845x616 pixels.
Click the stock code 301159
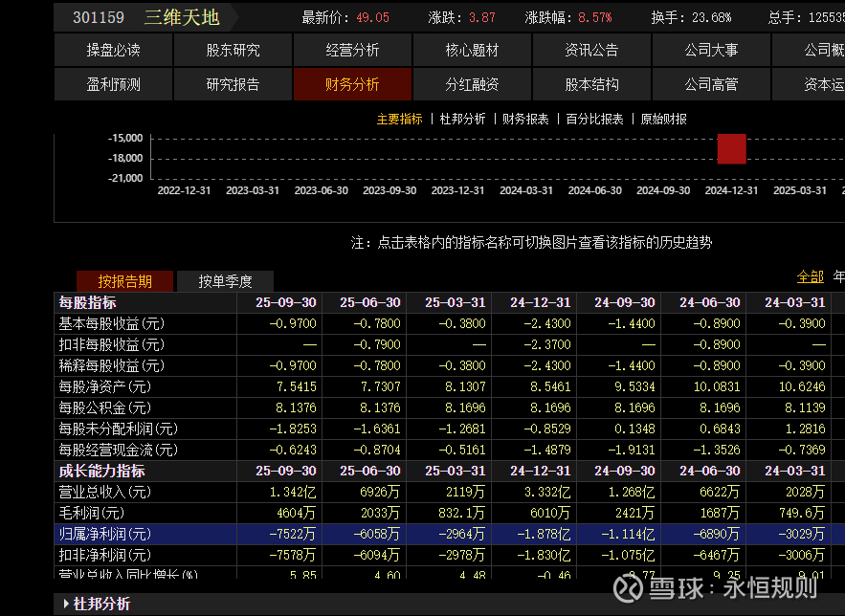(99, 17)
